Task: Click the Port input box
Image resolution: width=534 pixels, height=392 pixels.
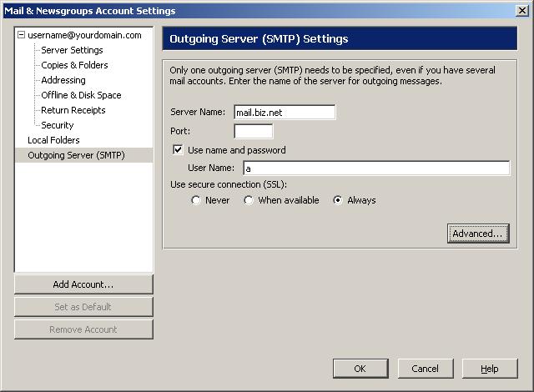Action: point(253,131)
